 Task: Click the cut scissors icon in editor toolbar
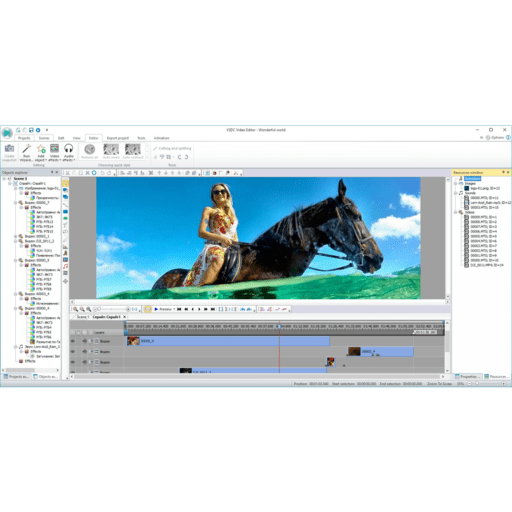pos(67,173)
